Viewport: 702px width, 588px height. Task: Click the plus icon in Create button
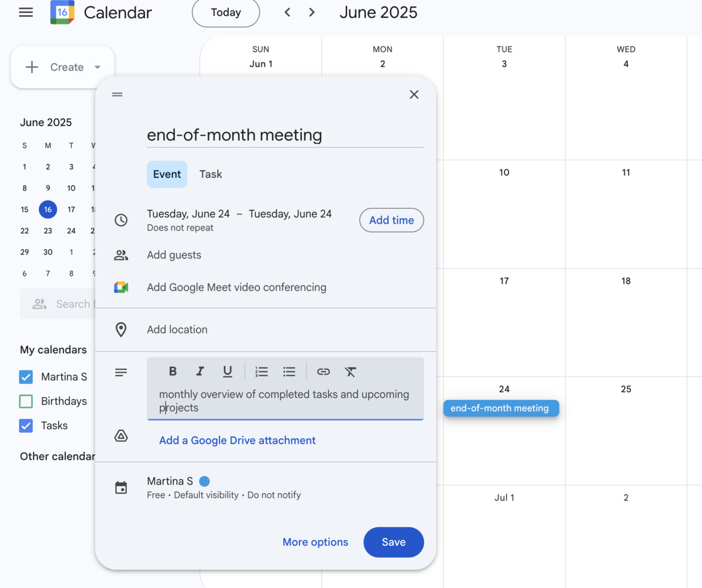point(32,67)
